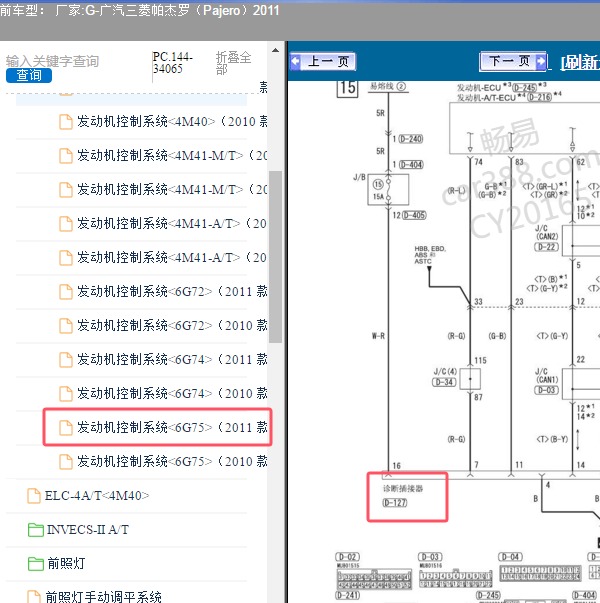Click the D-02 connector pinout thumbnail
The image size is (600, 603).
coord(374,580)
